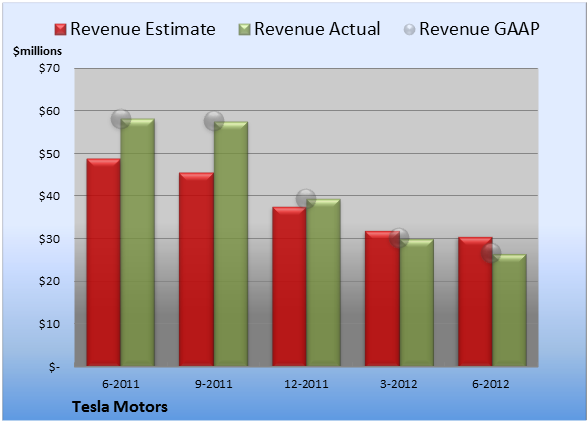Click the '6-2012' x-axis label
The image size is (588, 422).
491,384
